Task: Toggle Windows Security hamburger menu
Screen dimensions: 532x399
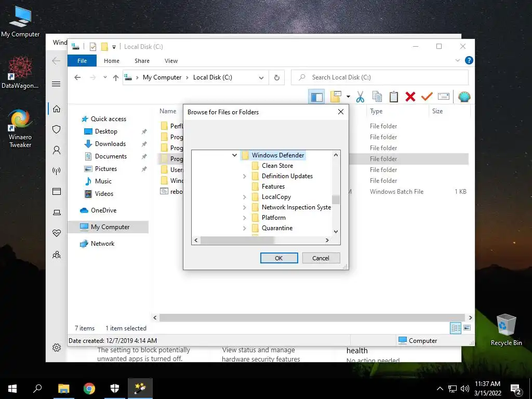Action: point(56,84)
